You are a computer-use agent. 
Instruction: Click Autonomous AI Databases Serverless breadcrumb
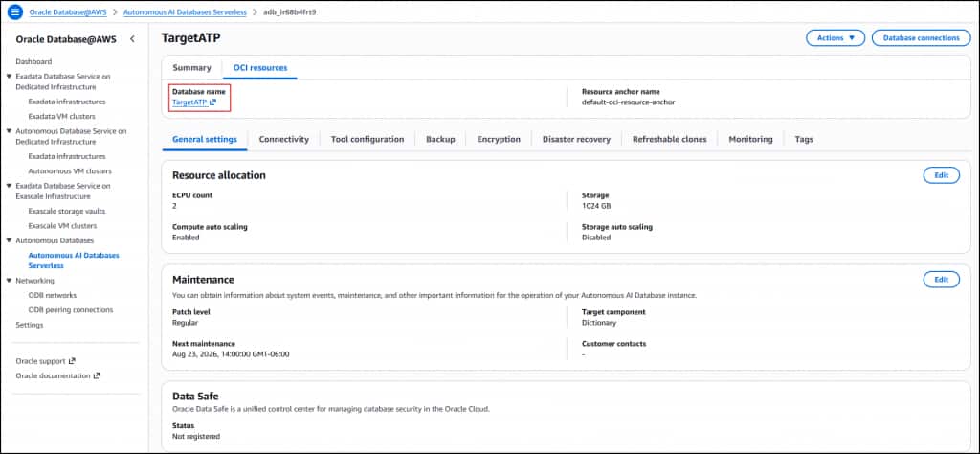click(185, 11)
